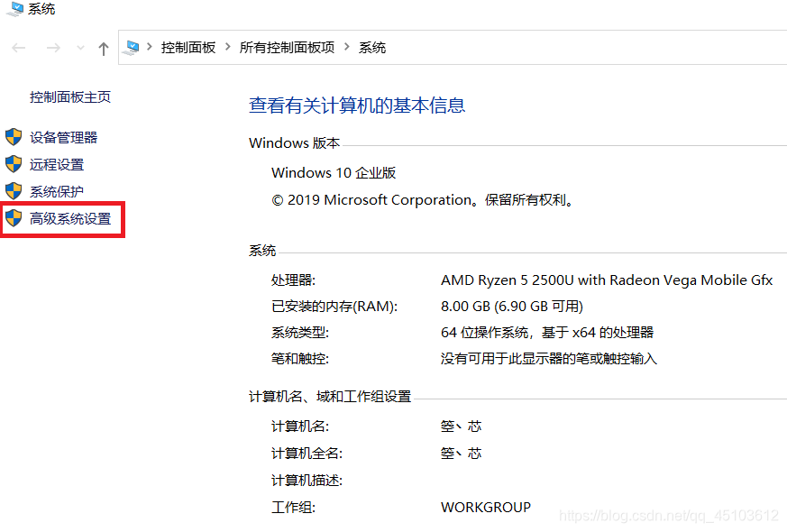Click the Forward navigation arrow
Image resolution: width=787 pixels, height=532 pixels.
tap(53, 48)
